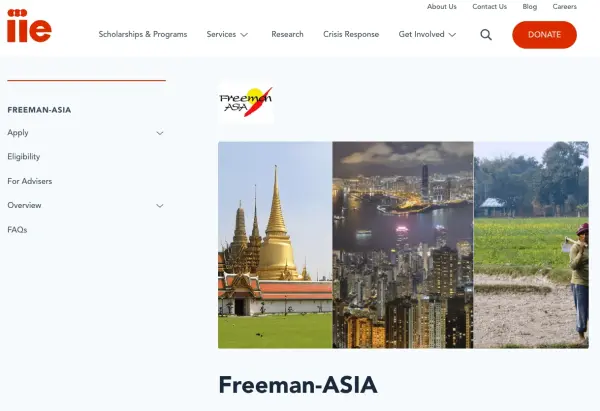Go to the Research menu item
600x411 pixels.
point(287,34)
